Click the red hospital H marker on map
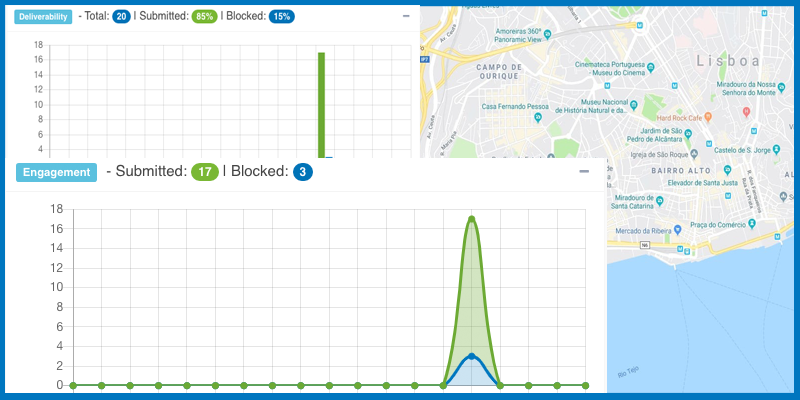The height and width of the screenshot is (400, 800). tap(746, 111)
